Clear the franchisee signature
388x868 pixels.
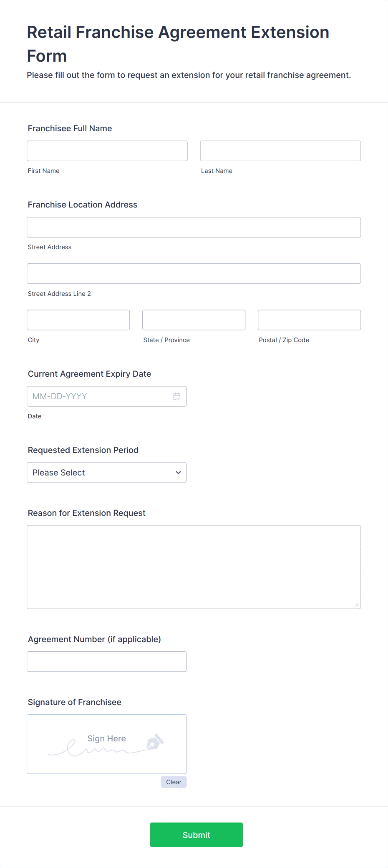[x=174, y=782]
